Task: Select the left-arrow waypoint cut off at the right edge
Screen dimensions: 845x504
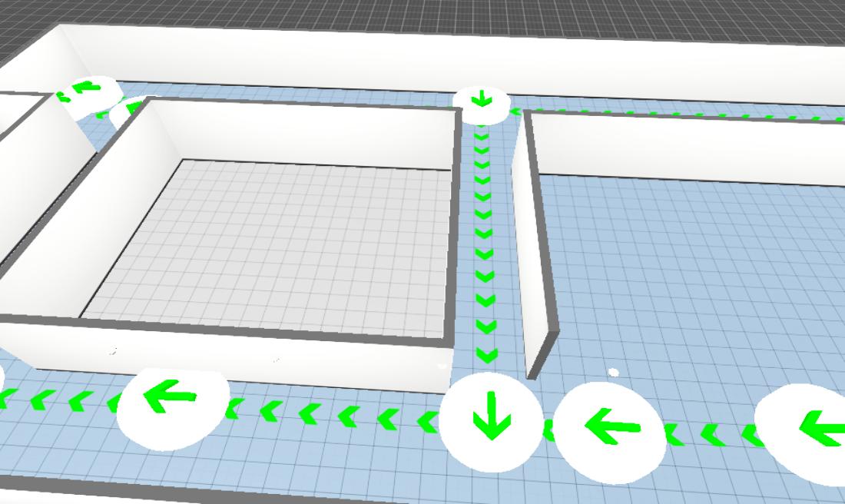Action: pos(807,430)
